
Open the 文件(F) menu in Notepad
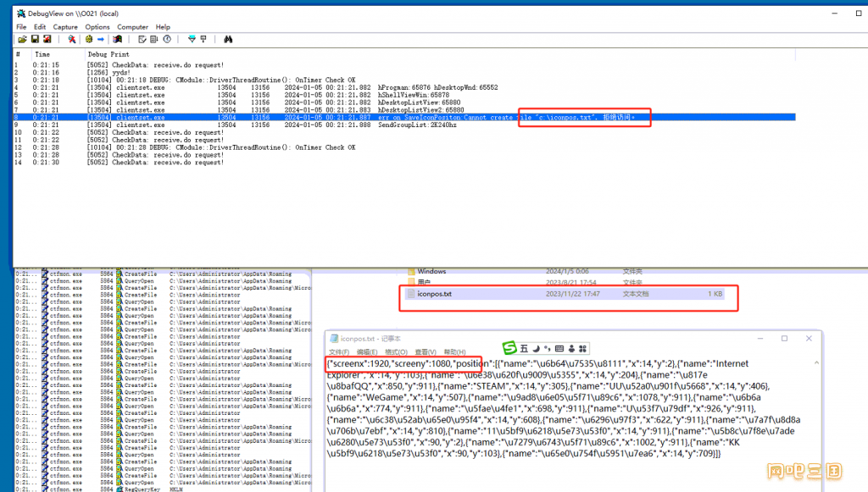click(x=339, y=352)
